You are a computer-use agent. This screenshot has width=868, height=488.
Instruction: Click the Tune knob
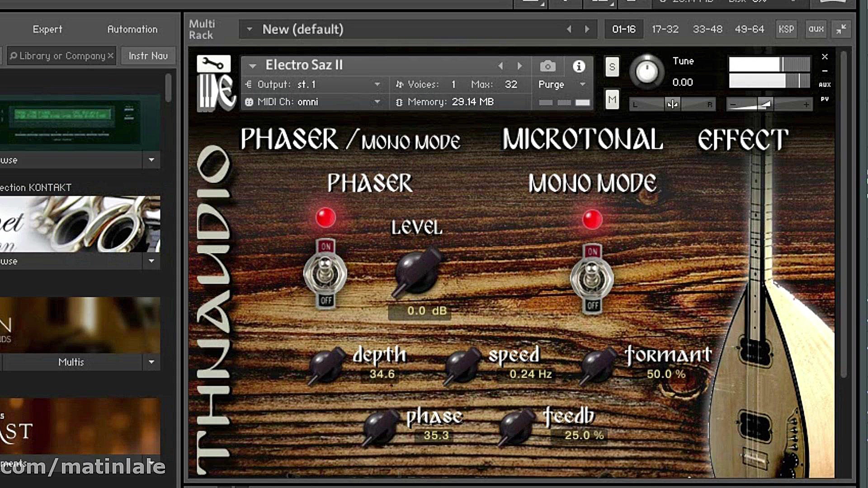click(646, 72)
